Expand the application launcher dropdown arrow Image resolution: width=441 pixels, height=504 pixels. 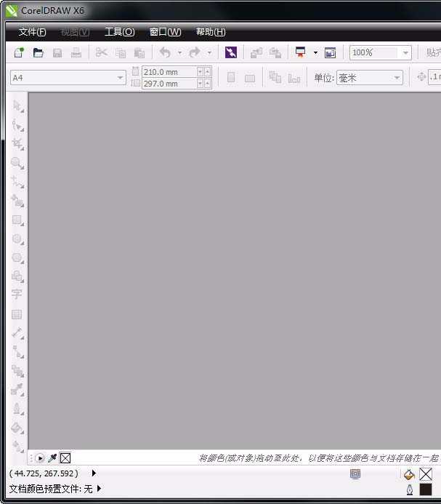[x=315, y=53]
